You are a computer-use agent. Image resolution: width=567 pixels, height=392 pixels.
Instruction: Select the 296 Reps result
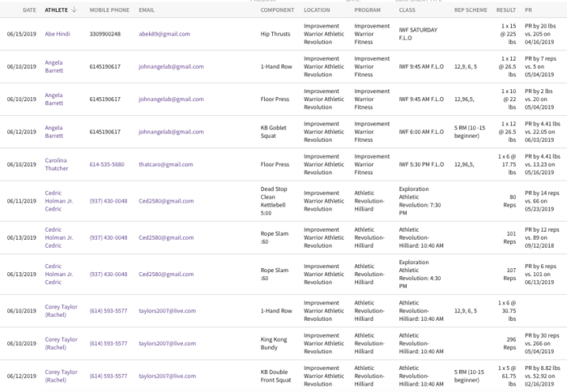click(x=509, y=343)
